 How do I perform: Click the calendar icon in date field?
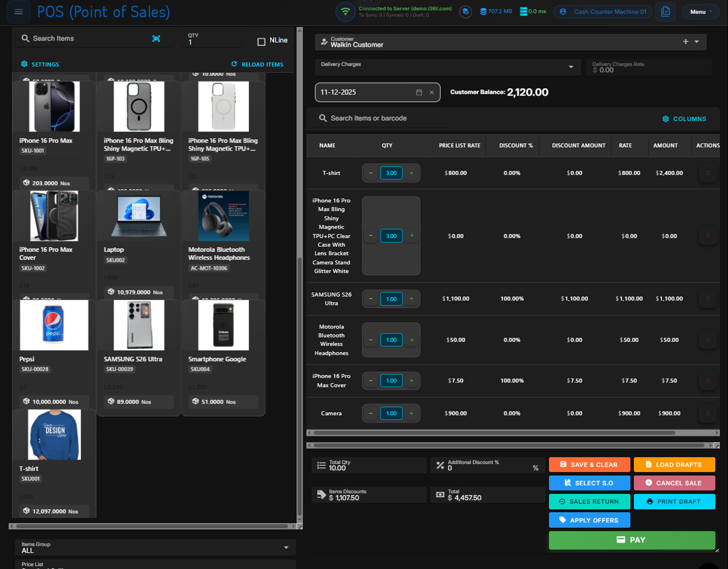pyautogui.click(x=419, y=93)
